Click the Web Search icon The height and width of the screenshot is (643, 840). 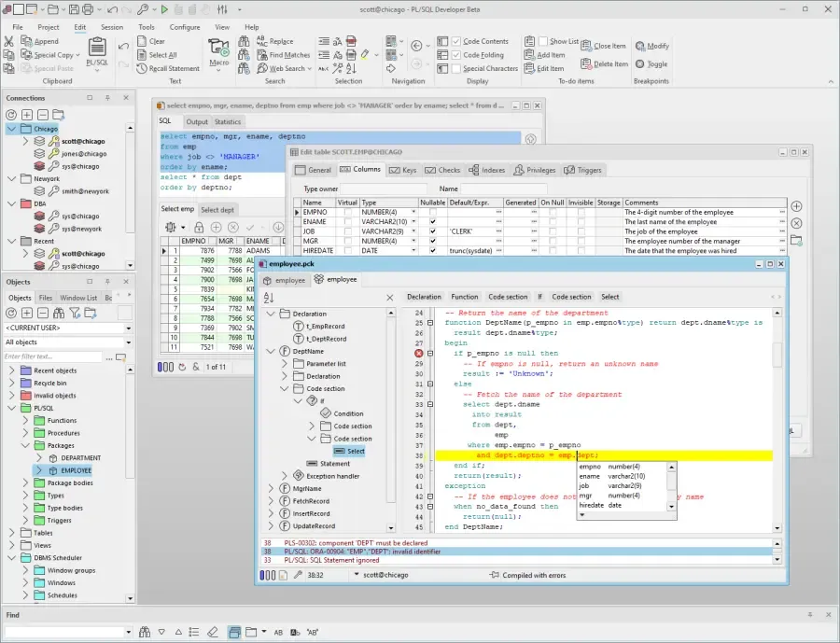point(262,68)
